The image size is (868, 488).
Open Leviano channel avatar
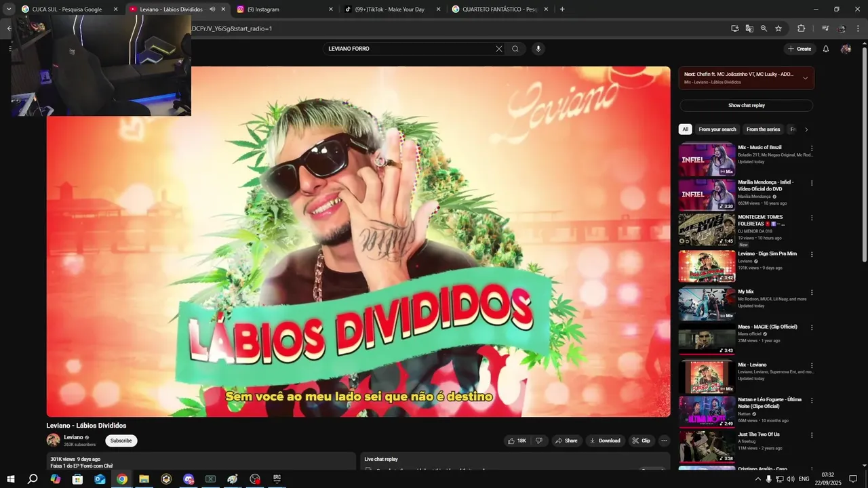point(53,440)
